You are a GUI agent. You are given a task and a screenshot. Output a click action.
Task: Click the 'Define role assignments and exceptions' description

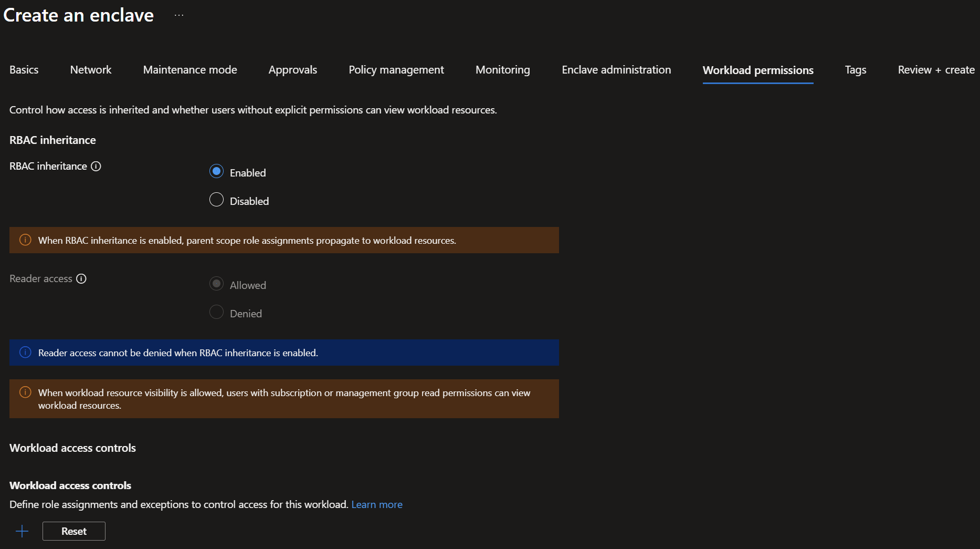pos(179,504)
